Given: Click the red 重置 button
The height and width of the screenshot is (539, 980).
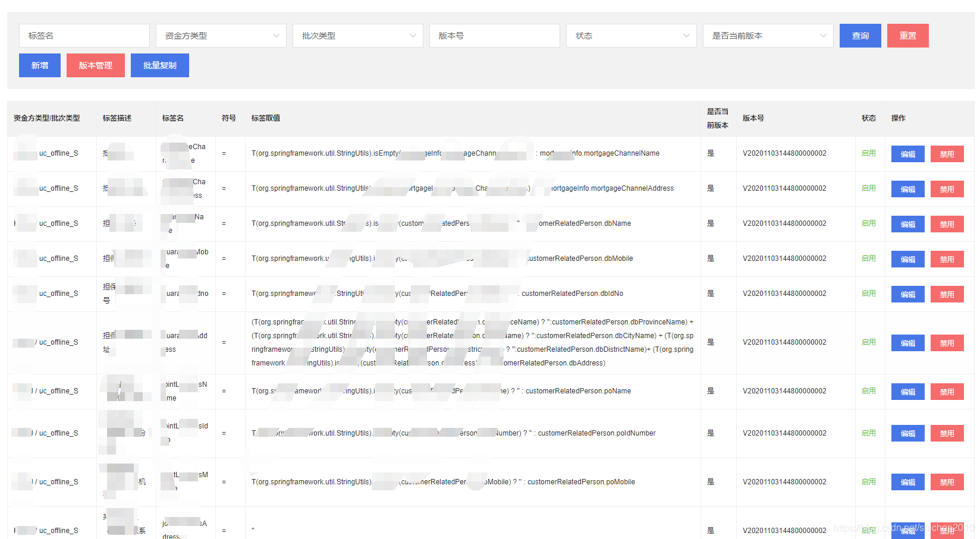Looking at the screenshot, I should (x=908, y=36).
